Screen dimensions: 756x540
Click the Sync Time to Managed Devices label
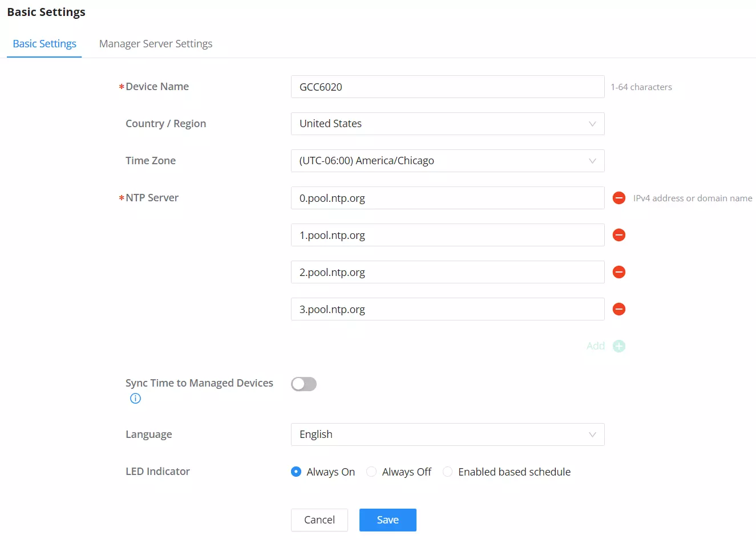coord(199,383)
